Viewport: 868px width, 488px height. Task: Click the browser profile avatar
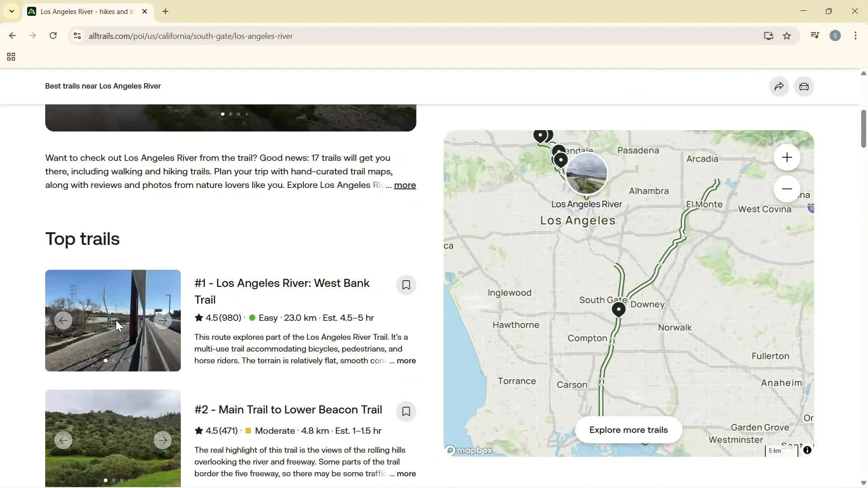point(835,35)
